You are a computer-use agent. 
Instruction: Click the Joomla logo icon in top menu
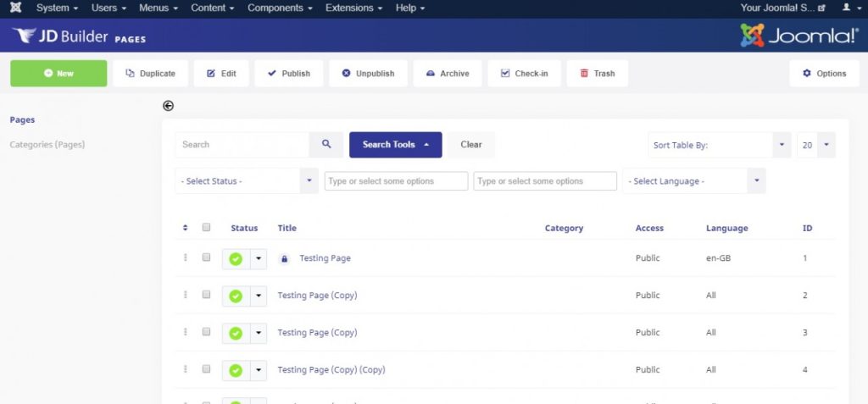15,8
